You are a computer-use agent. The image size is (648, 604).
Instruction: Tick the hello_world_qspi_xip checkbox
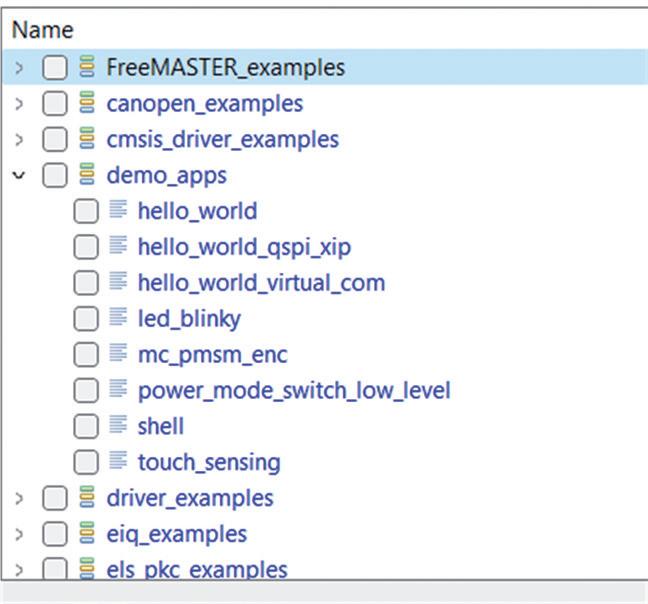[86, 247]
